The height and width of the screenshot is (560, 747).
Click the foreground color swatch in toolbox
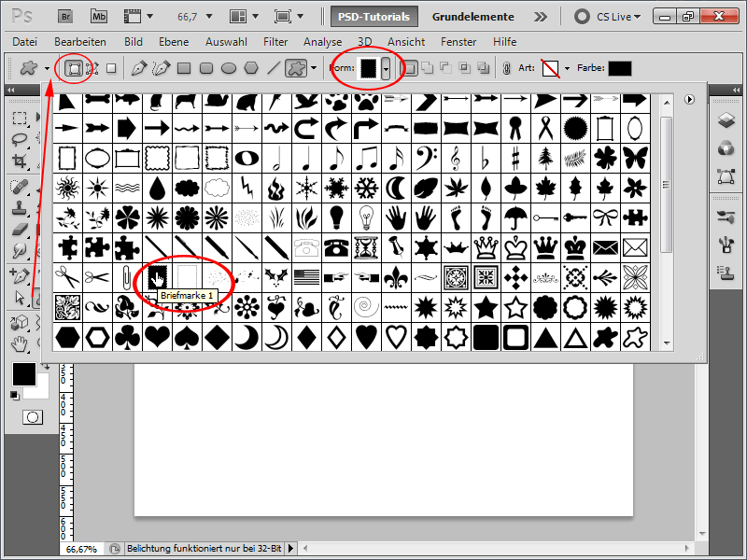click(x=24, y=374)
